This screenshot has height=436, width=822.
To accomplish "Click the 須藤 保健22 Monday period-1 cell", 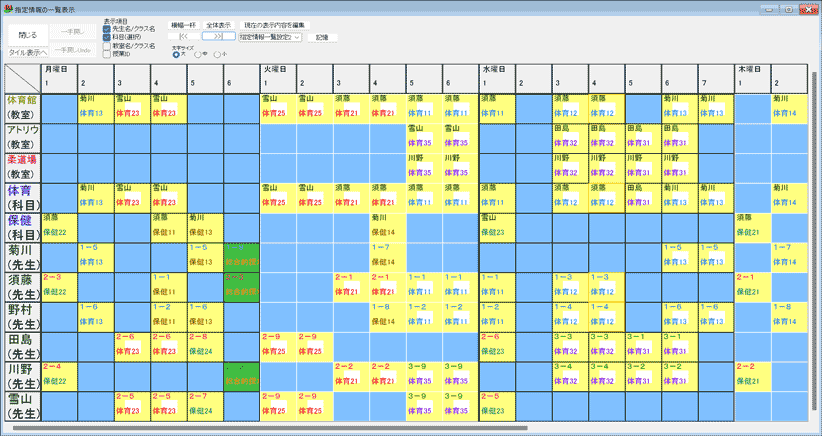I will pos(59,285).
